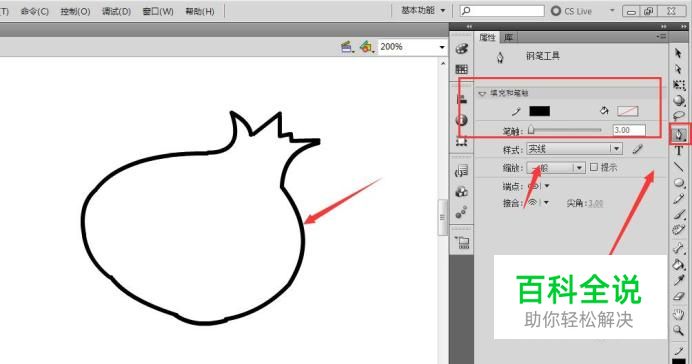Collapse the icon panel dock arrows
Viewport: 692px width, 364px height.
tap(469, 27)
